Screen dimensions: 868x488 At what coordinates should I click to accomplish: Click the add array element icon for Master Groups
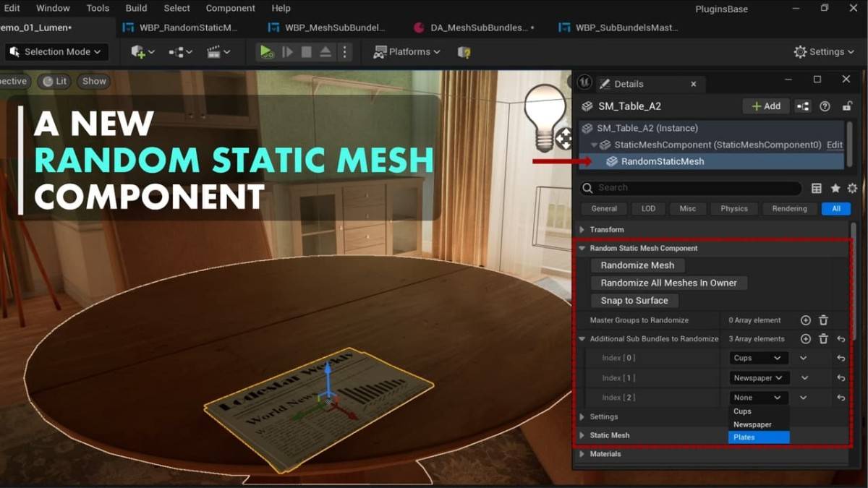[x=805, y=320]
